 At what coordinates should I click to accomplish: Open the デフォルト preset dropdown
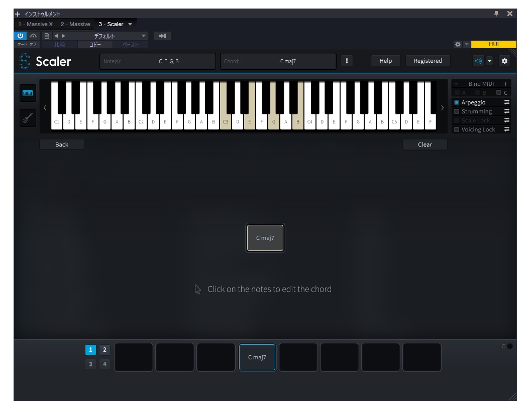click(107, 36)
